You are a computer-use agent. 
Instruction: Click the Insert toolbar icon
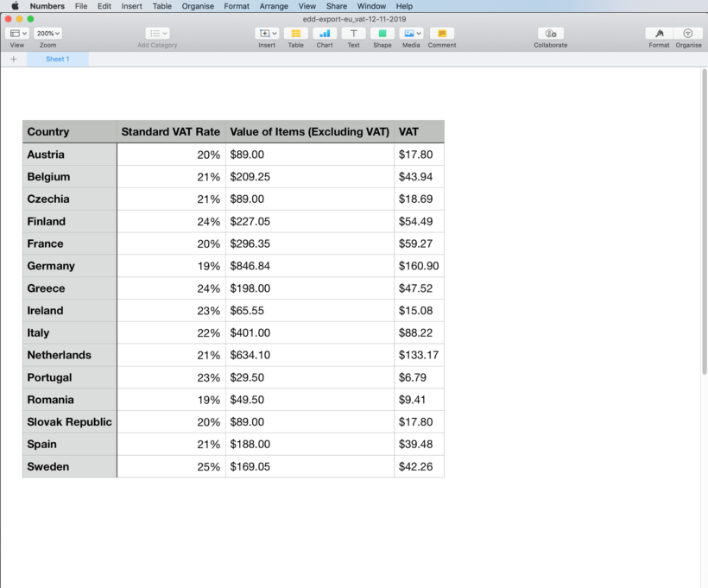pyautogui.click(x=266, y=33)
